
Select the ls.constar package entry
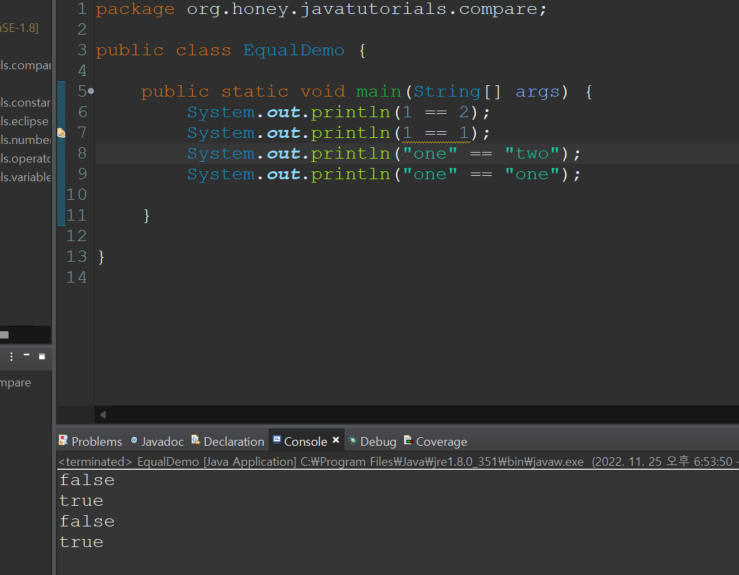pyautogui.click(x=25, y=103)
